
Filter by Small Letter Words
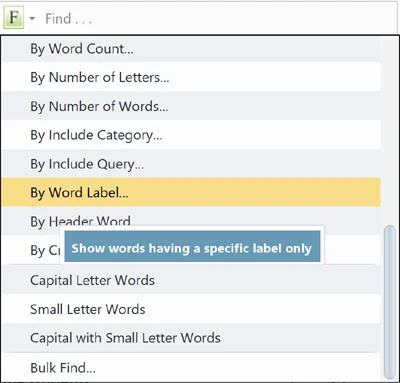click(x=191, y=309)
